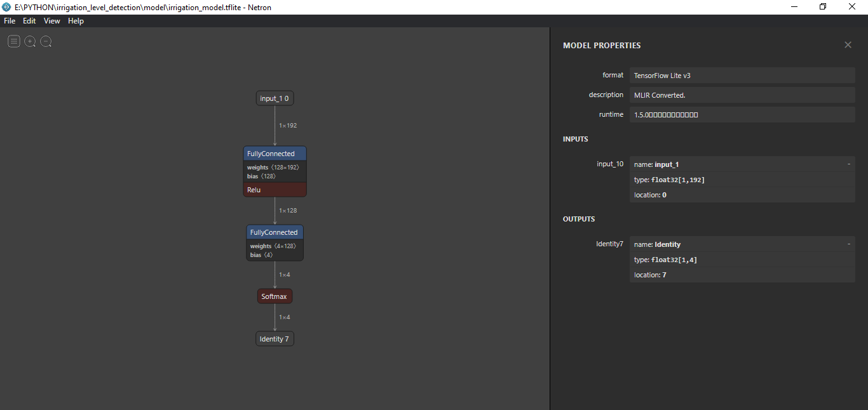This screenshot has width=868, height=410.
Task: Select the Softmax node
Action: pyautogui.click(x=275, y=296)
